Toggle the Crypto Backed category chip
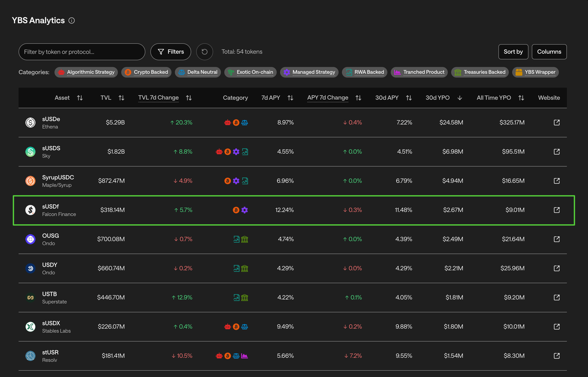This screenshot has width=588, height=377. coord(146,72)
